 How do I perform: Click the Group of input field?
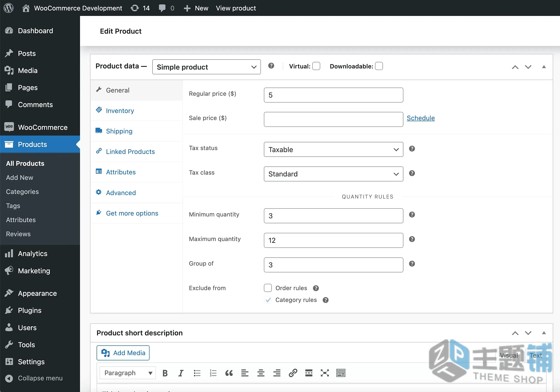[x=333, y=265]
